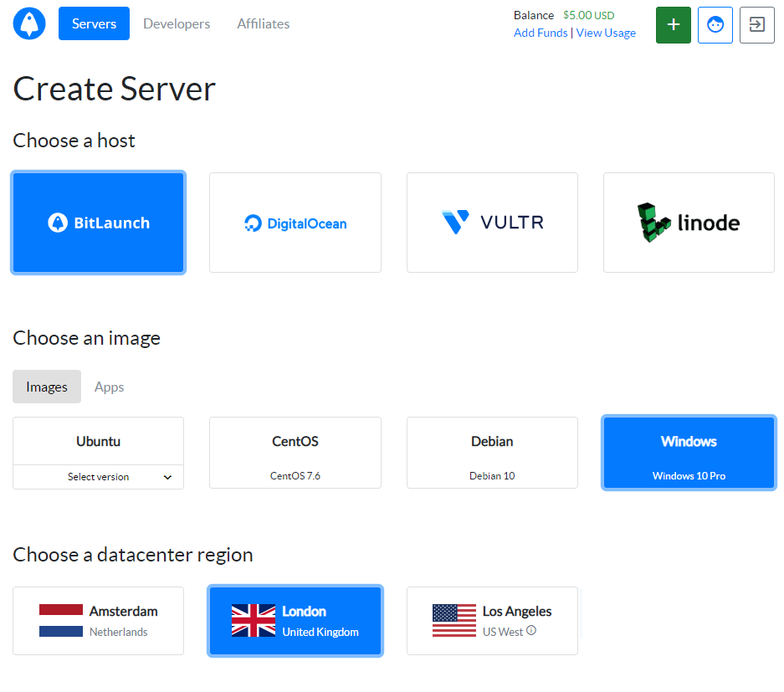Click the Choose an image heading
Image resolution: width=784 pixels, height=692 pixels.
pos(86,338)
